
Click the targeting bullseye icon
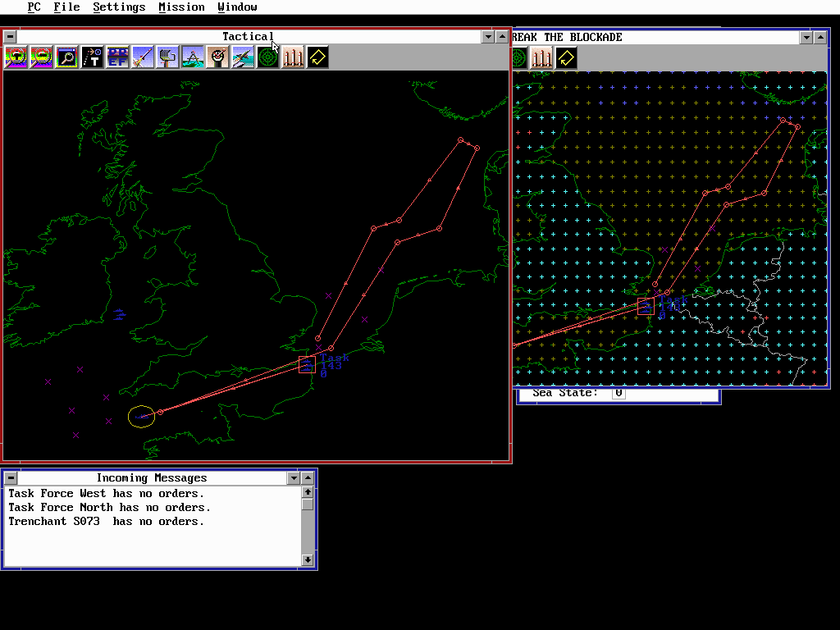point(217,57)
